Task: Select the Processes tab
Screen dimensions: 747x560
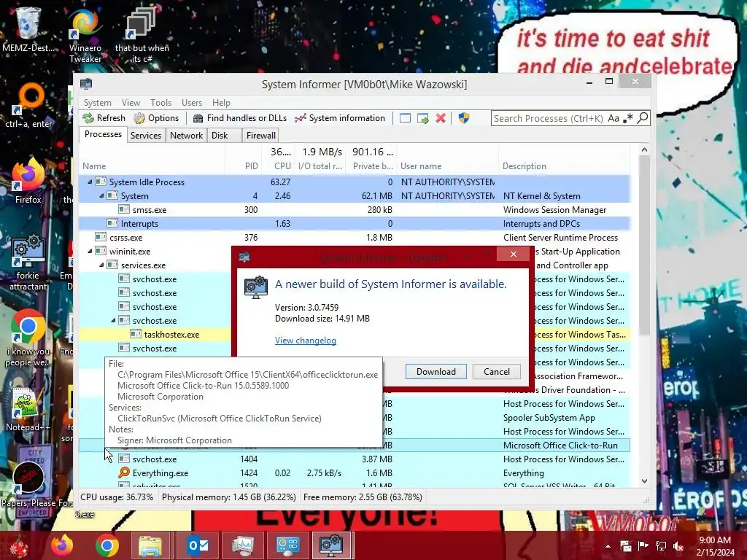Action: pos(103,134)
